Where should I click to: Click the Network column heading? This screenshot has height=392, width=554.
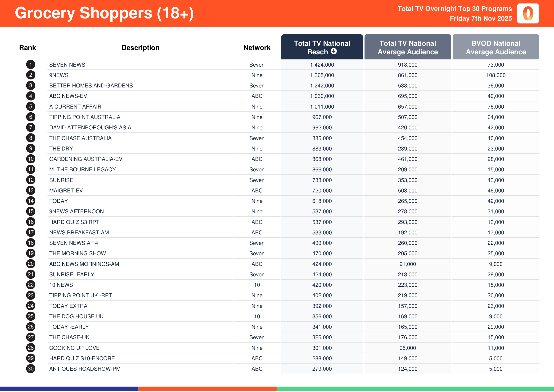coord(257,48)
